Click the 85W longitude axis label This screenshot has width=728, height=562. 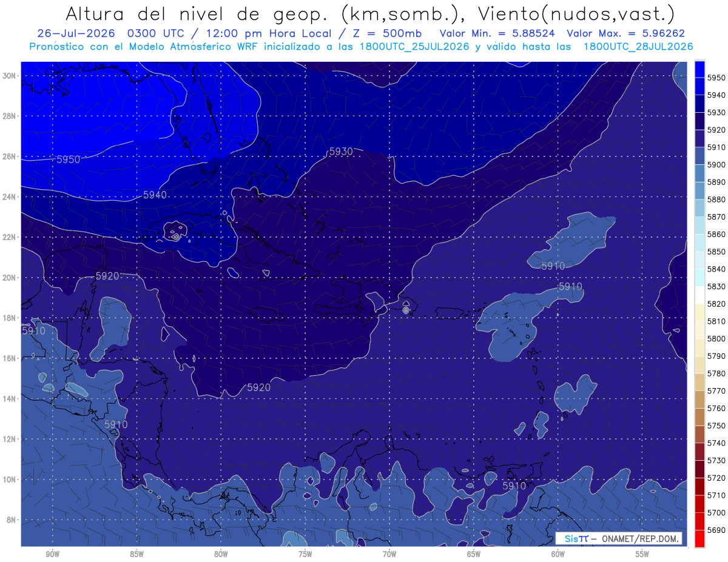[x=136, y=555]
